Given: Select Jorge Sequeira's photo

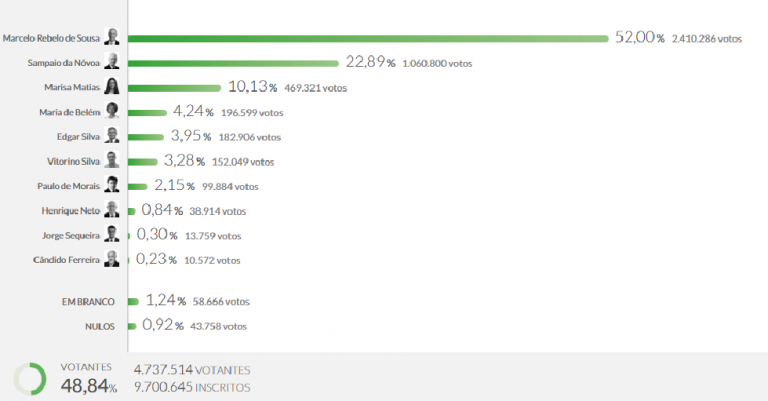Looking at the screenshot, I should click(x=113, y=235).
